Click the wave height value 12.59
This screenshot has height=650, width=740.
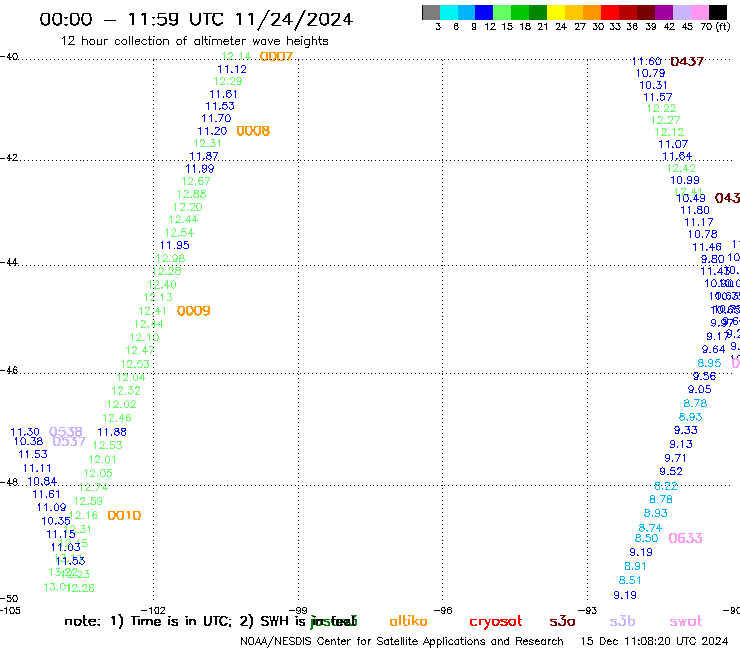tap(88, 501)
